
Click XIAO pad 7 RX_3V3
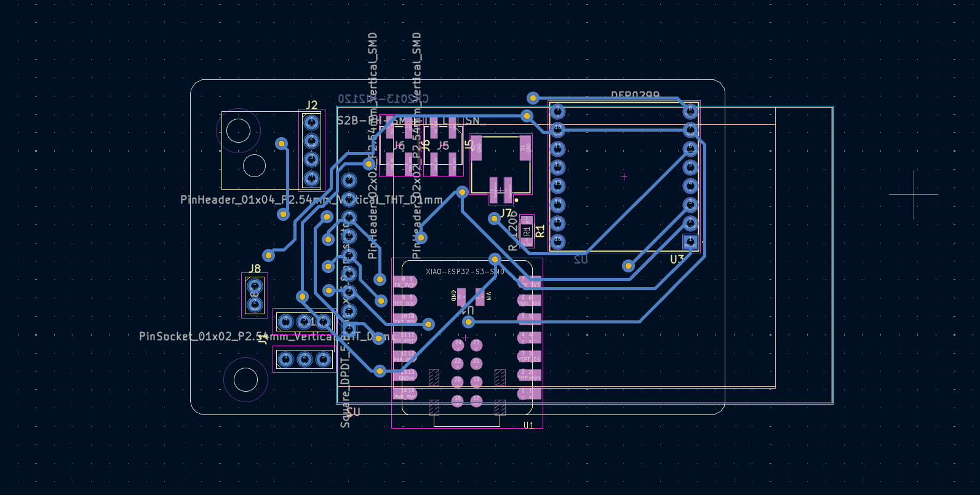tap(530, 282)
